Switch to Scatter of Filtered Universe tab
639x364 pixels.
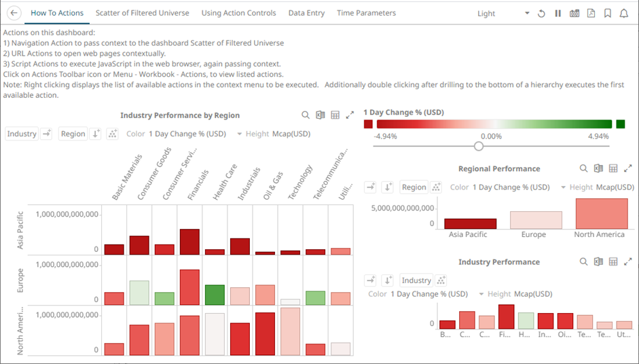click(143, 13)
